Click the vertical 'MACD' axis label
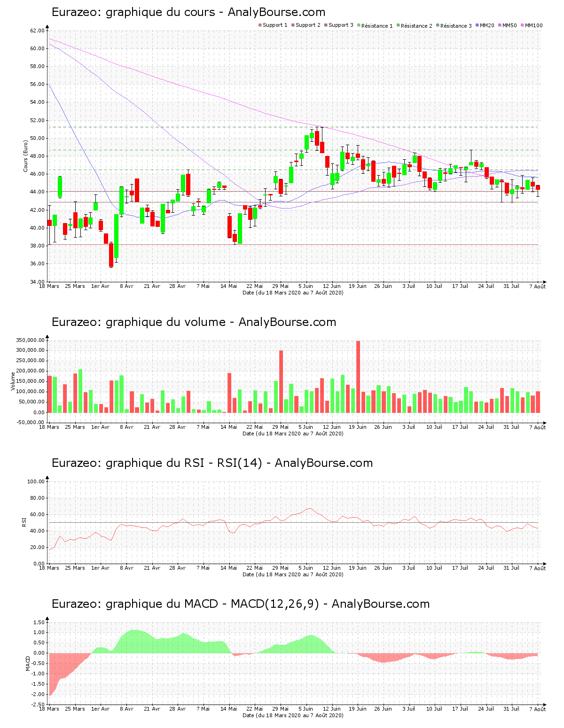This screenshot has width=564, height=728. 28,663
